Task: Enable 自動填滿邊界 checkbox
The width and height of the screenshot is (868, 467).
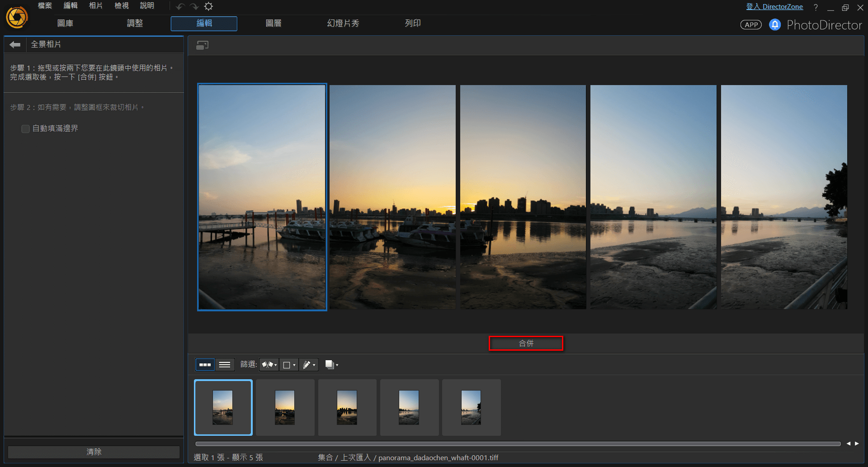Action: pyautogui.click(x=26, y=129)
